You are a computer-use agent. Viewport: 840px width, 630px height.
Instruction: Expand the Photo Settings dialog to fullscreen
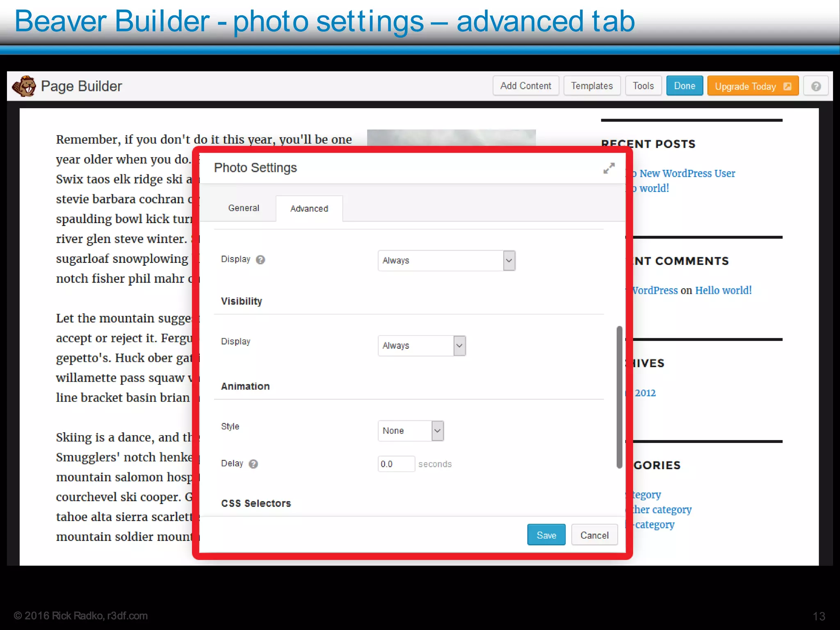coord(609,168)
